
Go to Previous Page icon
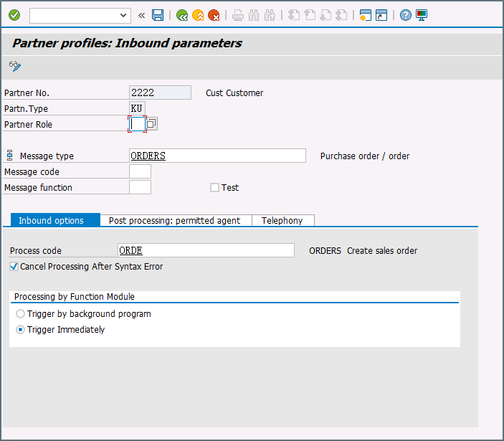[x=310, y=15]
